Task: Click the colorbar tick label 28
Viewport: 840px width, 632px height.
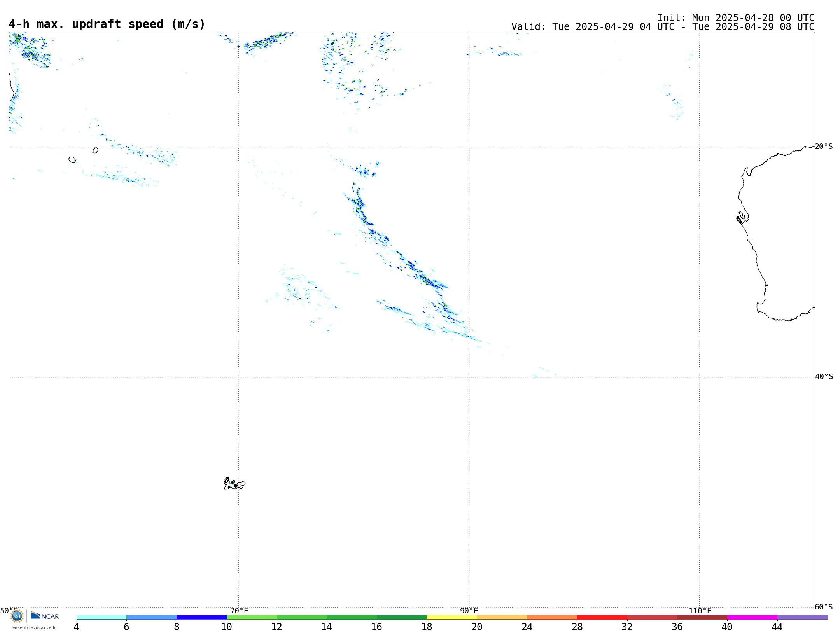Action: point(577,627)
